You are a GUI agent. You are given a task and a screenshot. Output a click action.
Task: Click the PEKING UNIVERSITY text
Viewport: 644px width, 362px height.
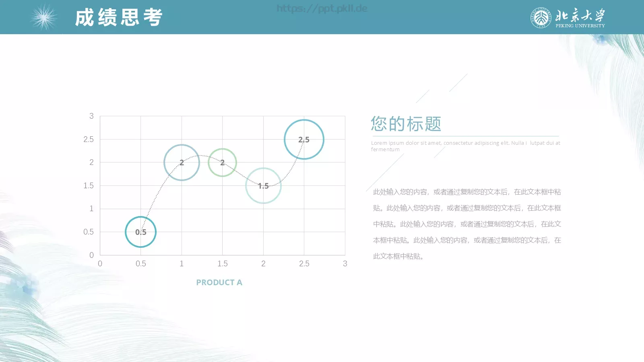tap(580, 26)
